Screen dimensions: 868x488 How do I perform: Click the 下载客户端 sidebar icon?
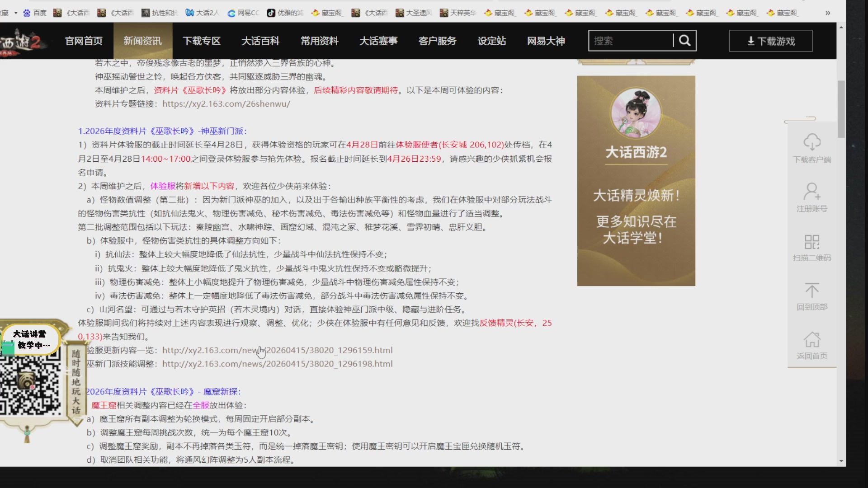(x=812, y=149)
